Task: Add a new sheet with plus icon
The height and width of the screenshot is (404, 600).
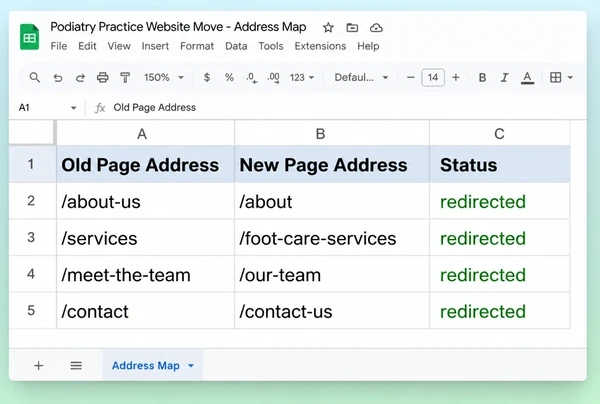Action: tap(38, 366)
